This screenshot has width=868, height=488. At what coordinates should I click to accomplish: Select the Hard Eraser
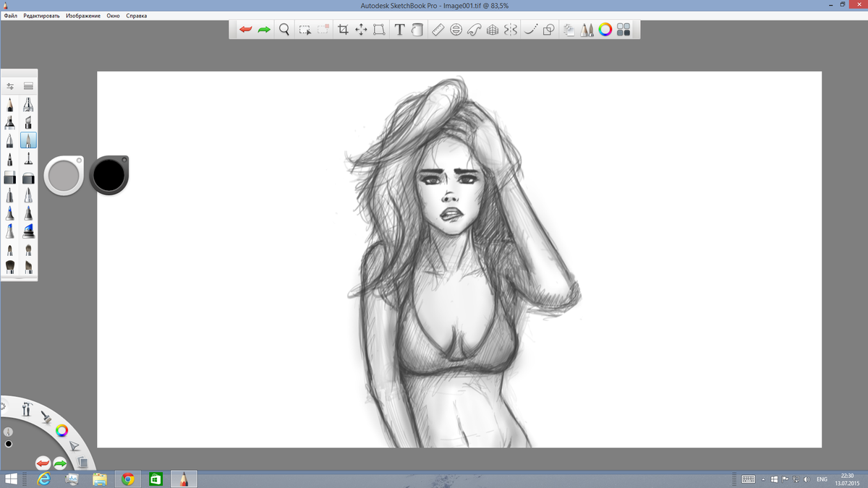click(10, 177)
